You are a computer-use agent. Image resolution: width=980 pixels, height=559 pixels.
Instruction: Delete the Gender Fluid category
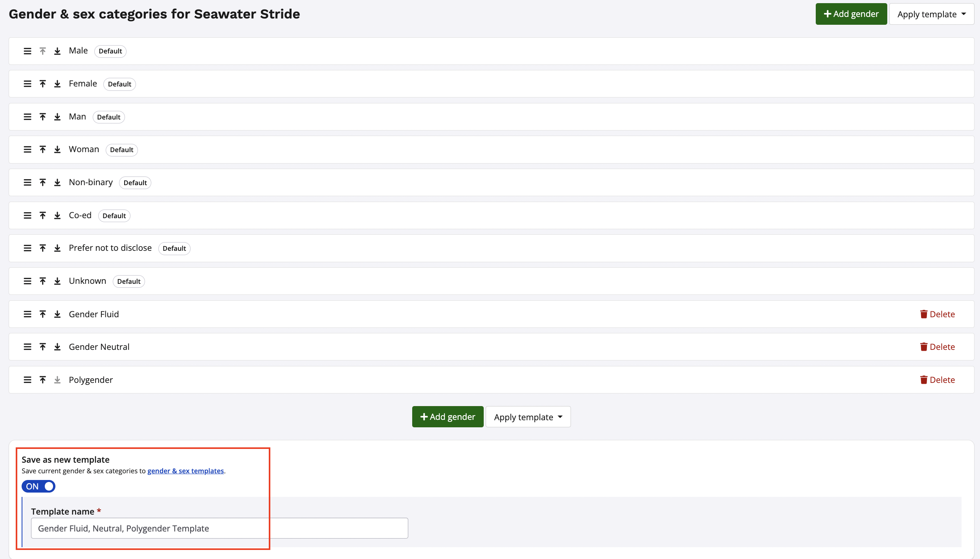937,314
